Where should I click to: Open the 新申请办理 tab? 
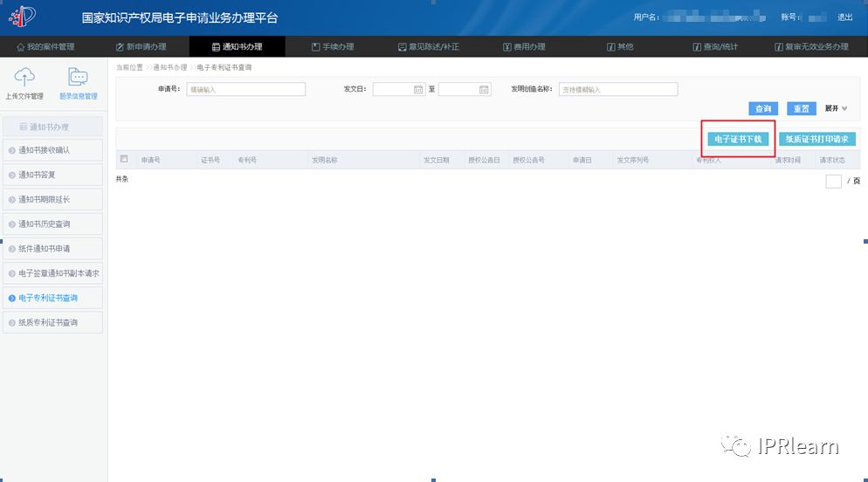click(141, 47)
